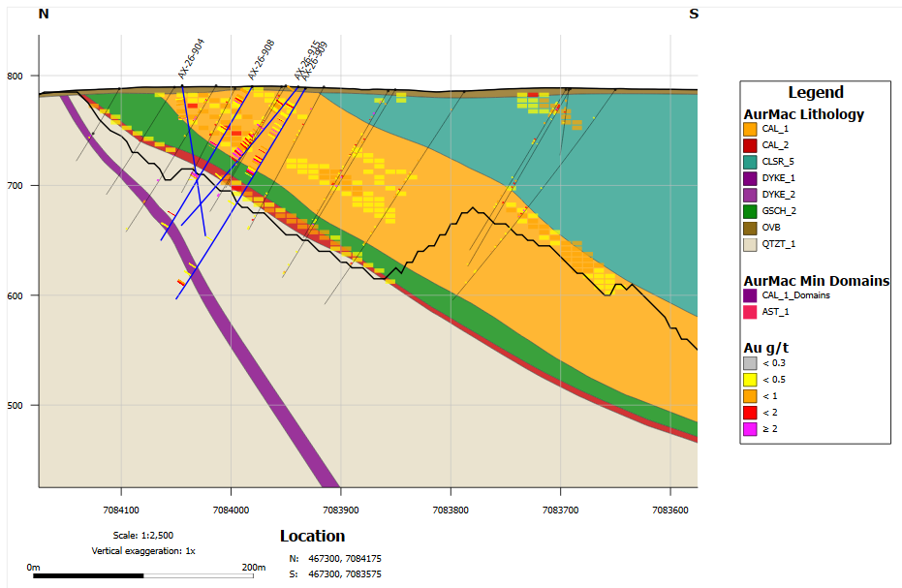
Task: Click the red CAL_2 lithology swatch
Action: [750, 145]
